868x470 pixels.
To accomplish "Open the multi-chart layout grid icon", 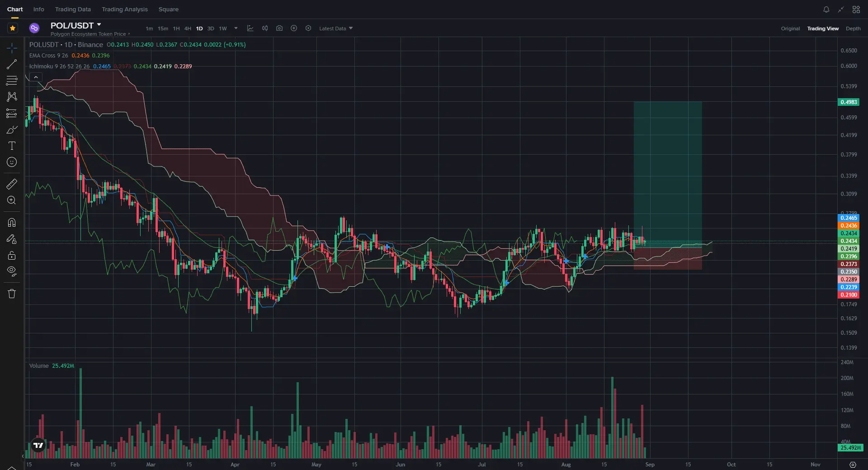I will 856,9.
